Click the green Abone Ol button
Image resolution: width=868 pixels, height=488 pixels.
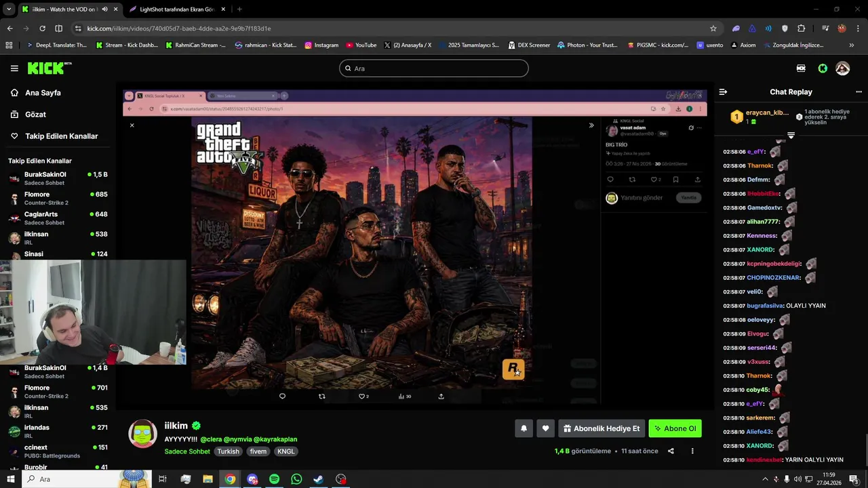tap(675, 428)
